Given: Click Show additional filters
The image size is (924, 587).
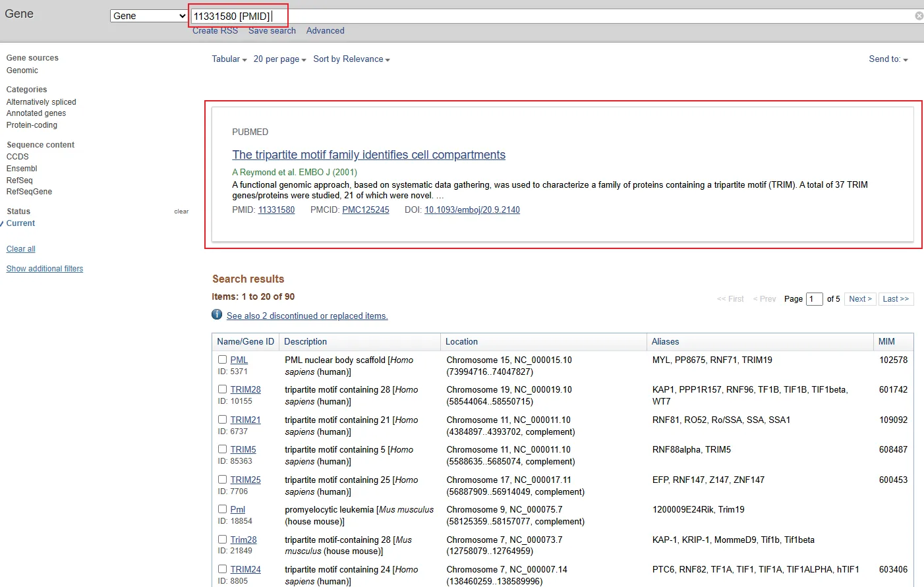Looking at the screenshot, I should [x=45, y=269].
